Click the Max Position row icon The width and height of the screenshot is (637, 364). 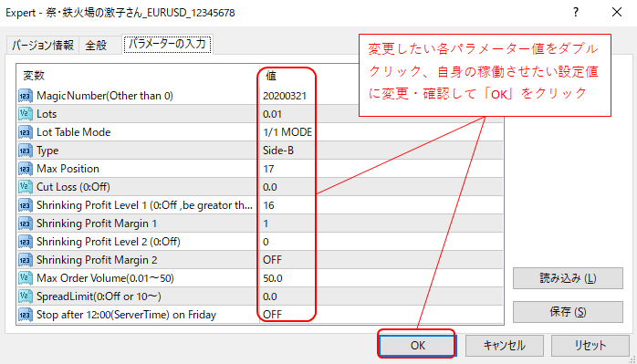[x=26, y=169]
